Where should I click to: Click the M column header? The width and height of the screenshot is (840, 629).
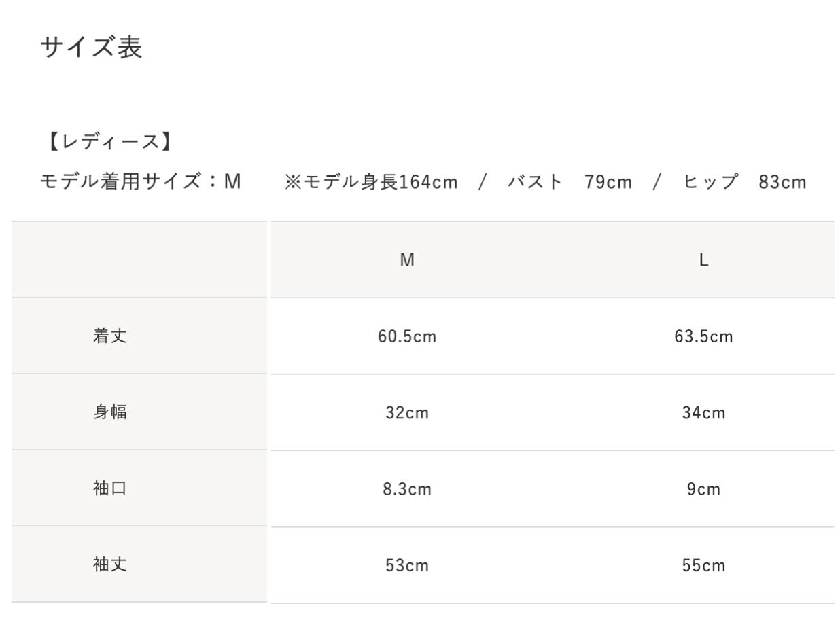(407, 260)
